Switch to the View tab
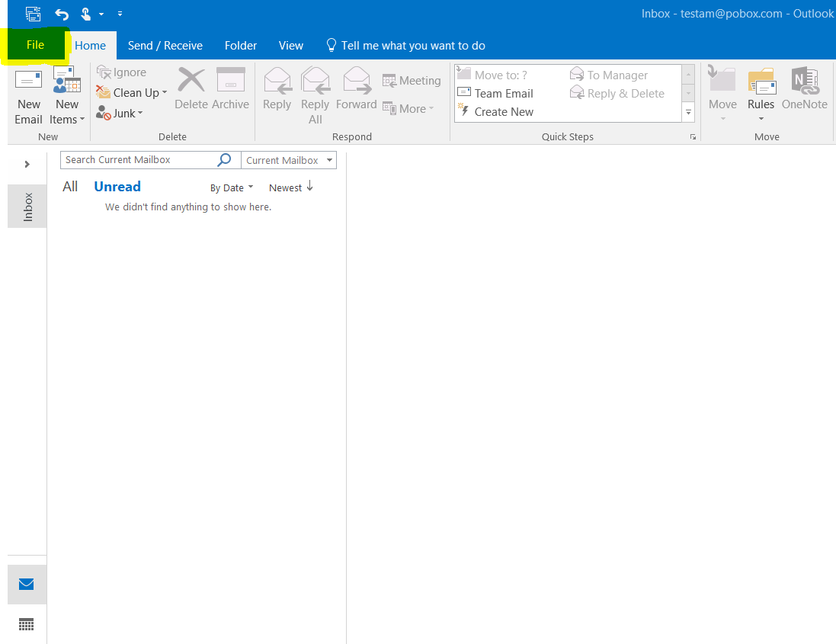836x644 pixels. [290, 46]
